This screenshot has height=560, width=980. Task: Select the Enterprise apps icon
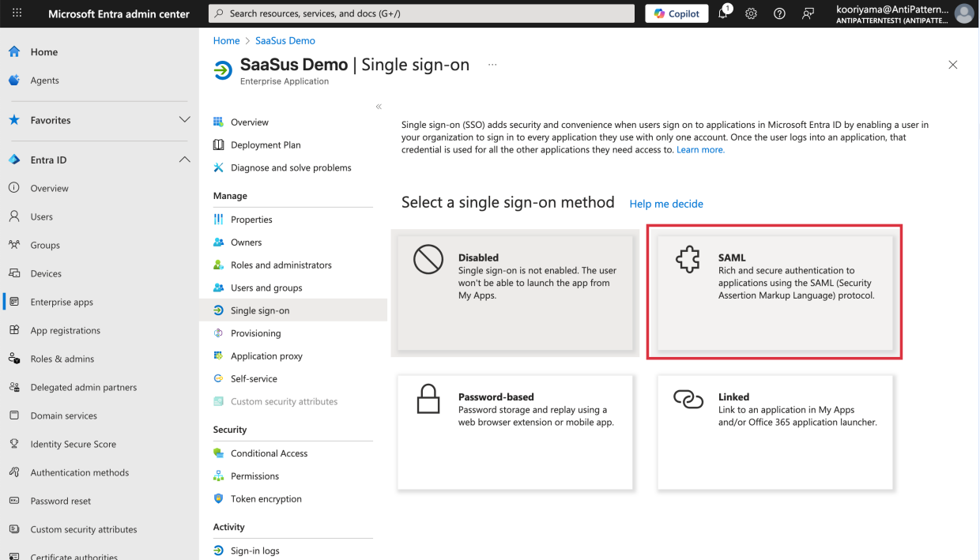pos(13,302)
